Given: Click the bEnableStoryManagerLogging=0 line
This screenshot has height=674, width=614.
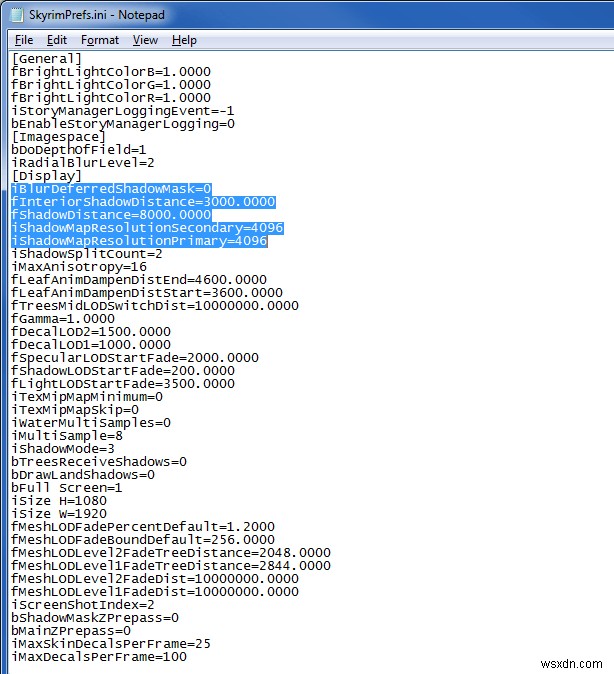Looking at the screenshot, I should point(123,124).
